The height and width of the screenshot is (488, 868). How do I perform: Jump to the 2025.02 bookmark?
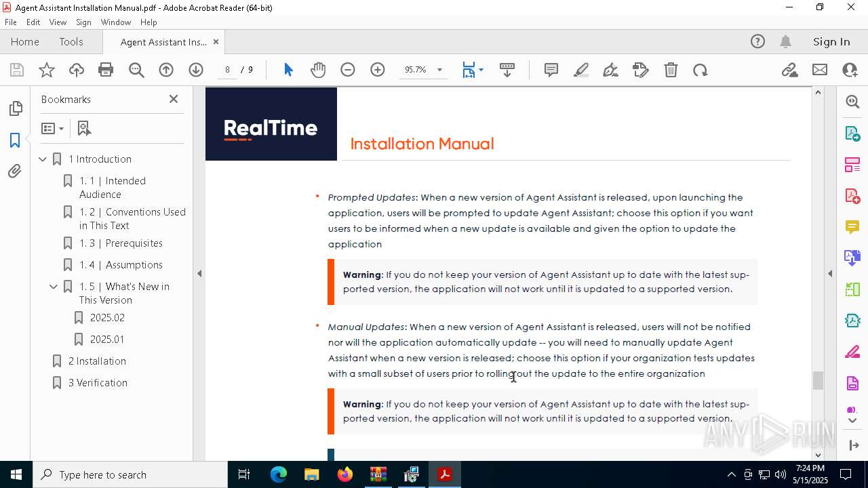107,318
